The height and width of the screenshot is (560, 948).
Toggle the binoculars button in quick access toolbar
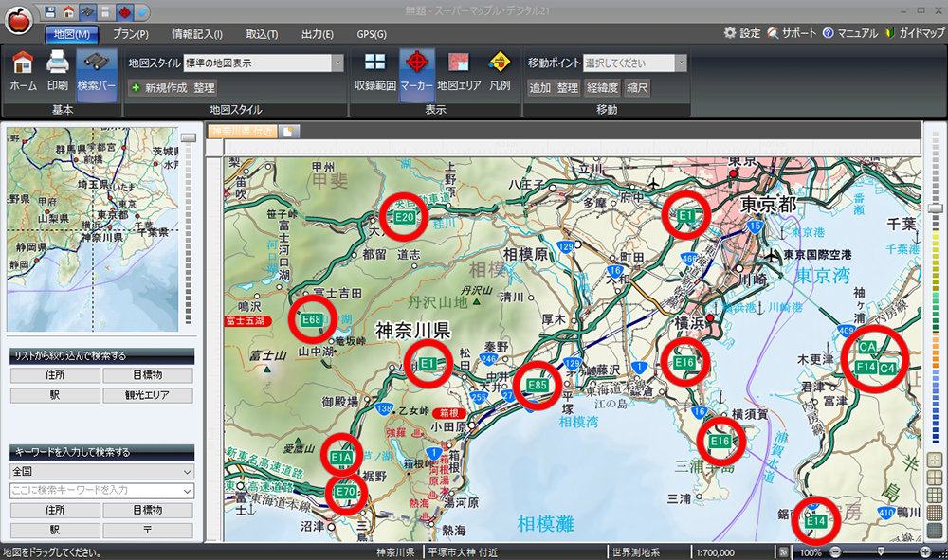pos(87,11)
